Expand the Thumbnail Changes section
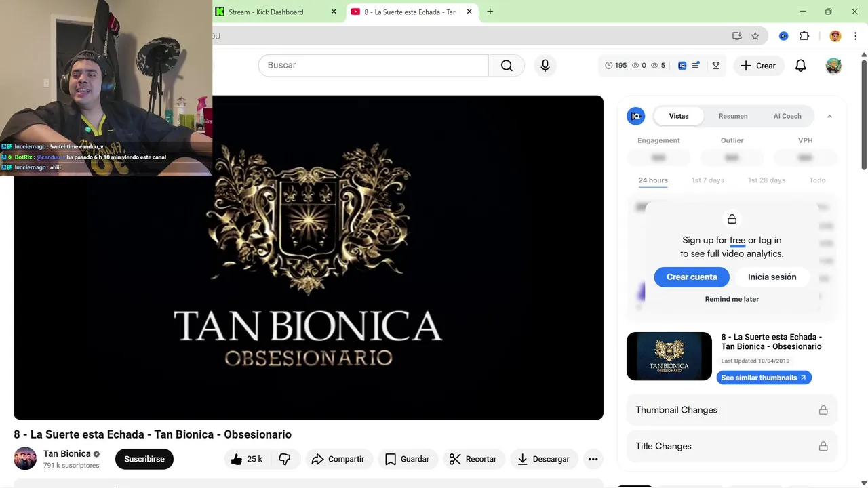Image resolution: width=868 pixels, height=488 pixels. pyautogui.click(x=732, y=410)
